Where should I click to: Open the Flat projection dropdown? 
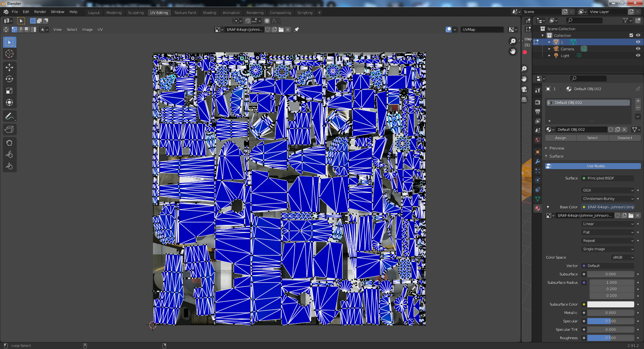click(x=607, y=232)
